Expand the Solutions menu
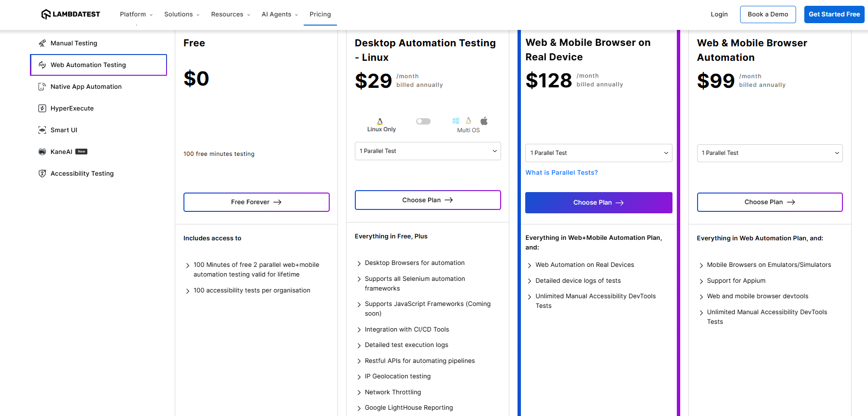 coord(182,14)
